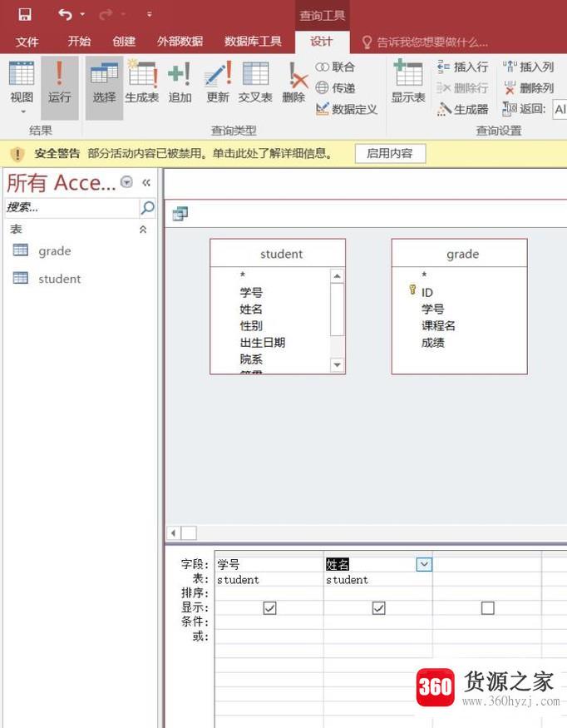This screenshot has width=567, height=728.
Task: Select 姓名 in student field list
Action: tap(251, 310)
